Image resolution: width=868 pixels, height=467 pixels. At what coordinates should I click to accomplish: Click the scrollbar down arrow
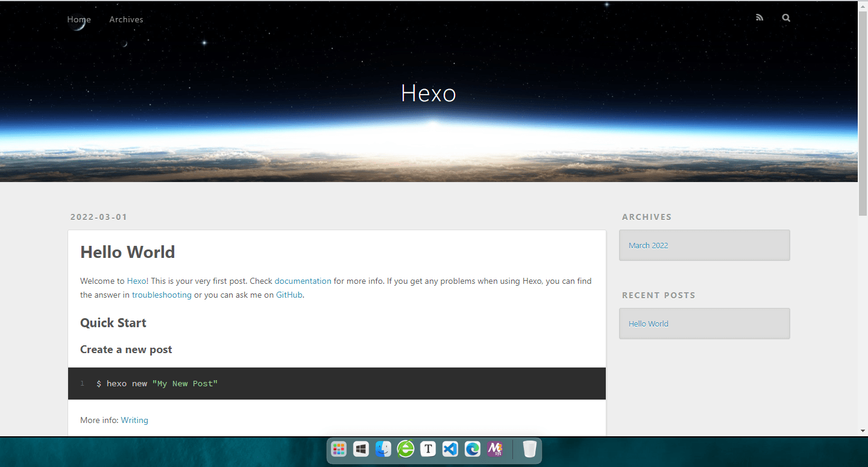coord(863,431)
